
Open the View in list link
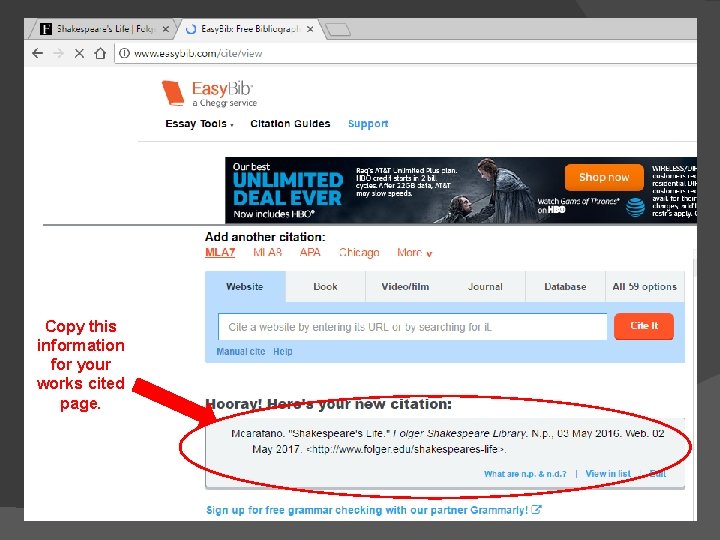pyautogui.click(x=608, y=474)
